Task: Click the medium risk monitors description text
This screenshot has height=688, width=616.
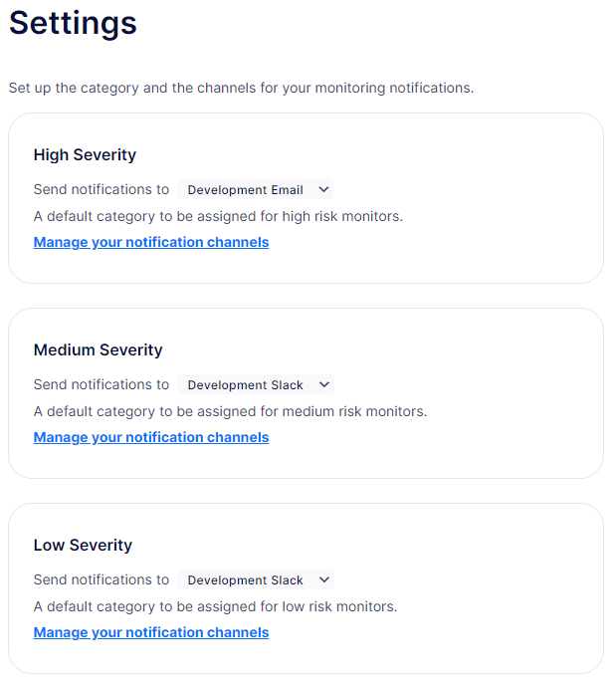Action: click(x=230, y=411)
